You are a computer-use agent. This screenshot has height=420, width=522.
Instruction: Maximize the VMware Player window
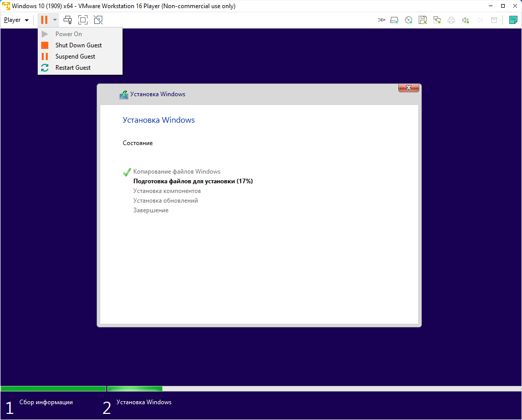tap(503, 6)
